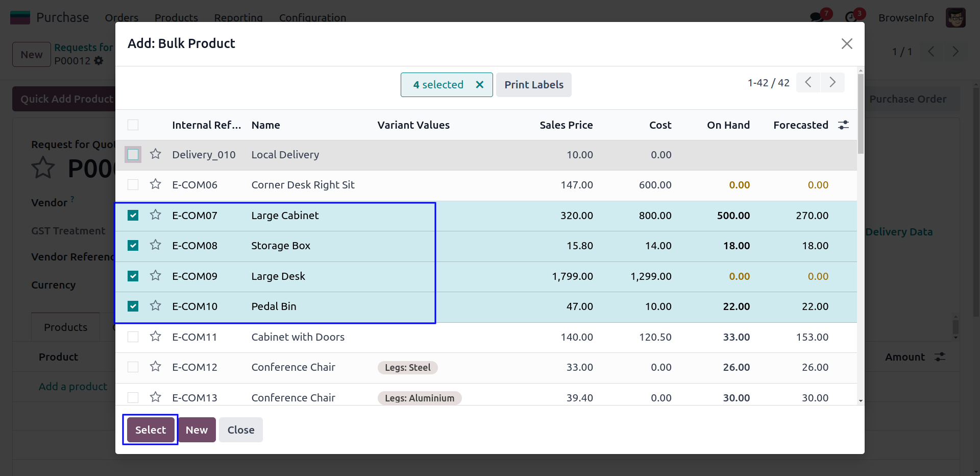The height and width of the screenshot is (476, 980).
Task: Mark Cabinet with Doors as favorite
Action: point(156,337)
